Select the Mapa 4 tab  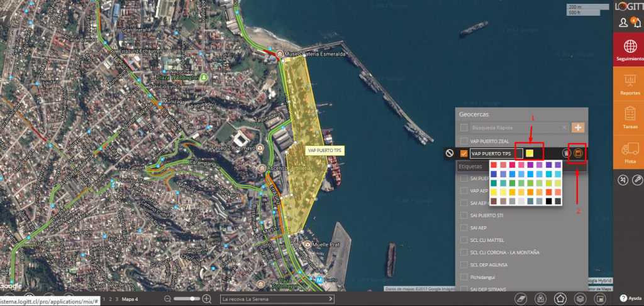[130, 299]
